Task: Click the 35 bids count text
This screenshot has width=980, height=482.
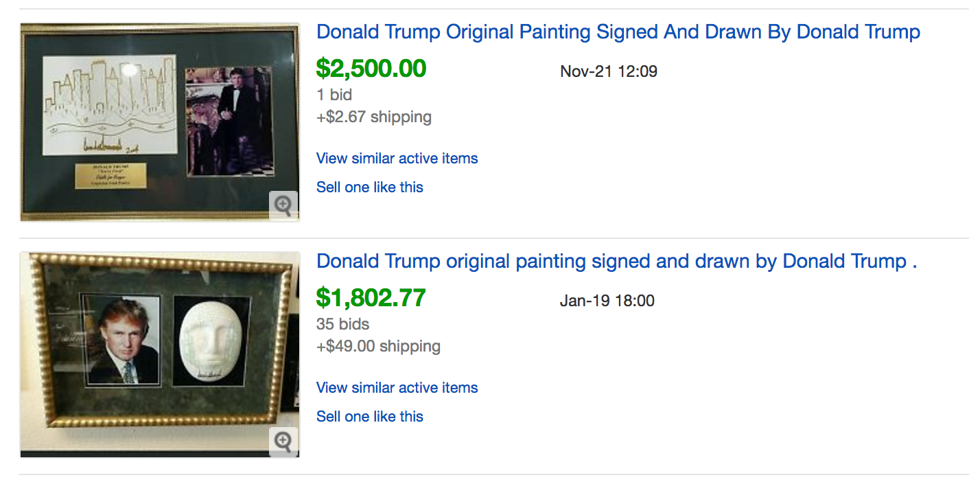Action: (342, 324)
